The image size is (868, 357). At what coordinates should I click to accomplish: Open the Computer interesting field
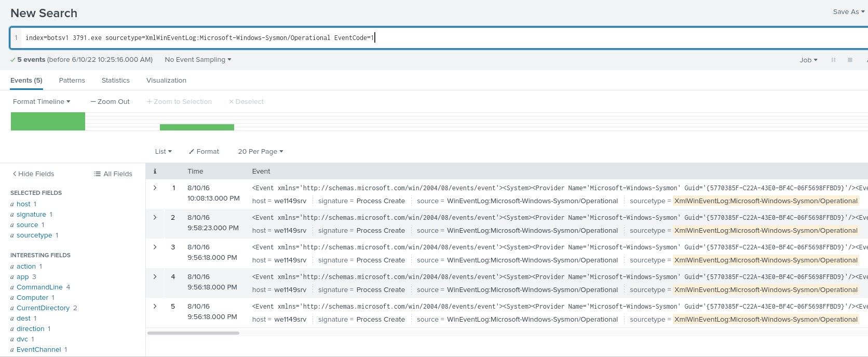32,297
